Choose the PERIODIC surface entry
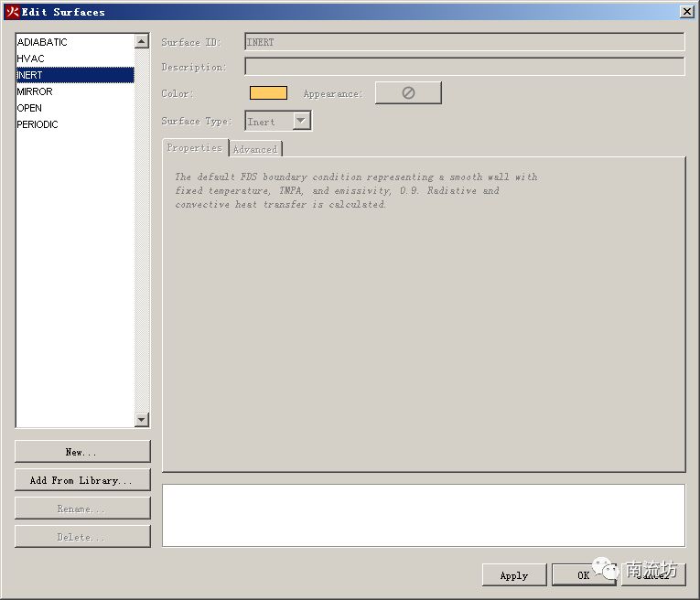 [38, 124]
